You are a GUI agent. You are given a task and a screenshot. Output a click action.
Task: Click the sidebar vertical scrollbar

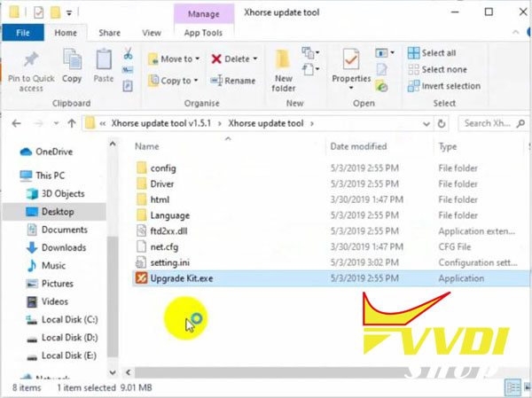click(x=113, y=297)
